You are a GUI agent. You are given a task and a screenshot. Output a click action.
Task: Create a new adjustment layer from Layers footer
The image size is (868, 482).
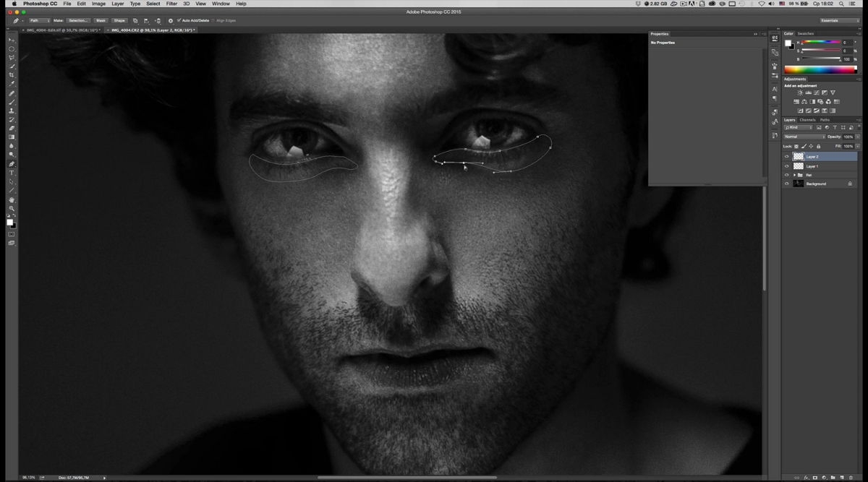[x=824, y=478]
